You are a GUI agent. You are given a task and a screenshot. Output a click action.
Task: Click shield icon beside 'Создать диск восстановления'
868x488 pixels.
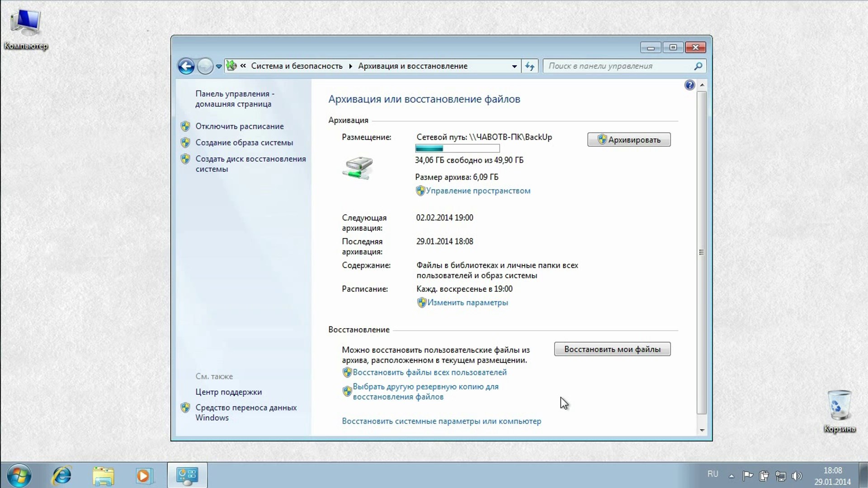(x=185, y=159)
